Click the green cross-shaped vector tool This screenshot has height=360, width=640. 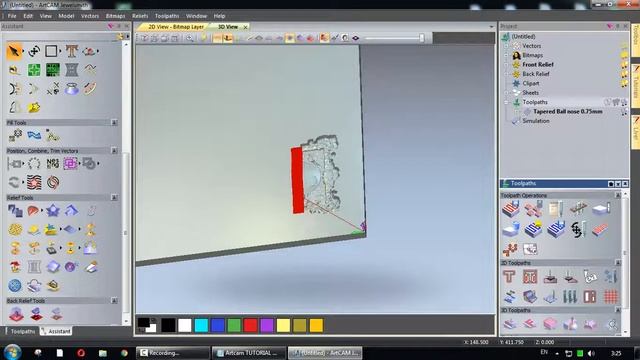click(34, 70)
